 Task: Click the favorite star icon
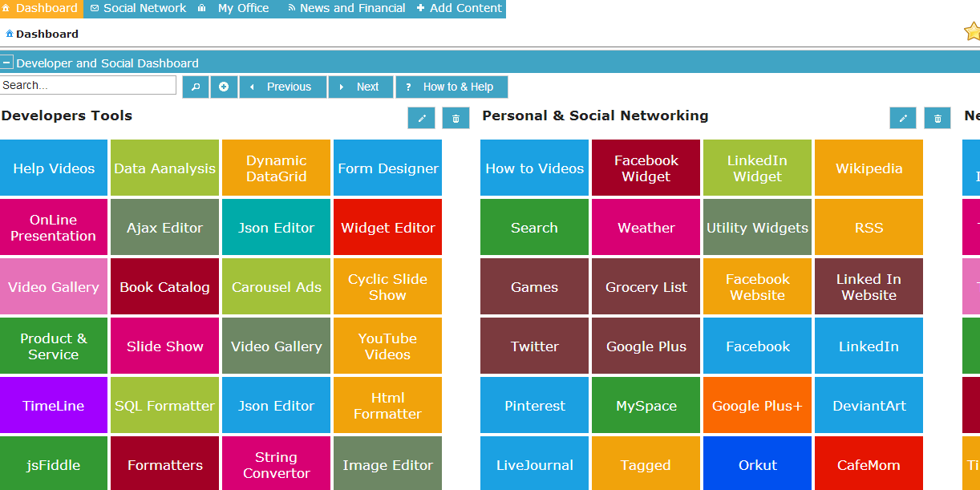[972, 31]
